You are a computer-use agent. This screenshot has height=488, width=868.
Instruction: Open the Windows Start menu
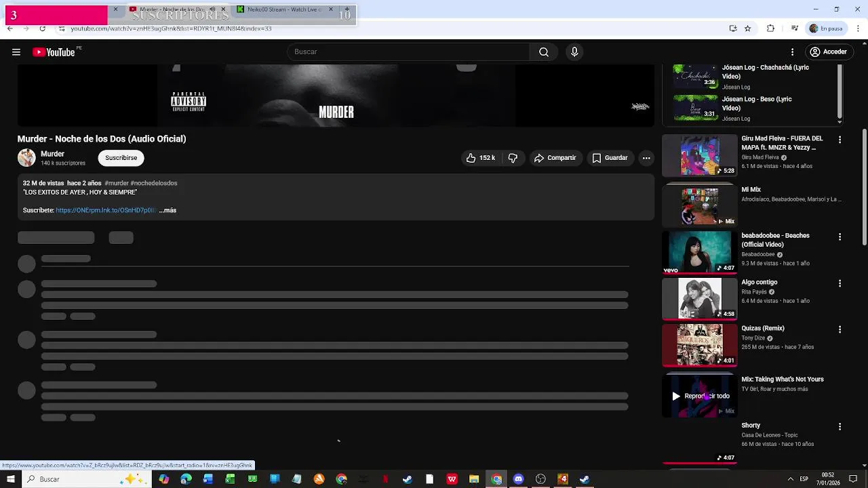coord(10,479)
